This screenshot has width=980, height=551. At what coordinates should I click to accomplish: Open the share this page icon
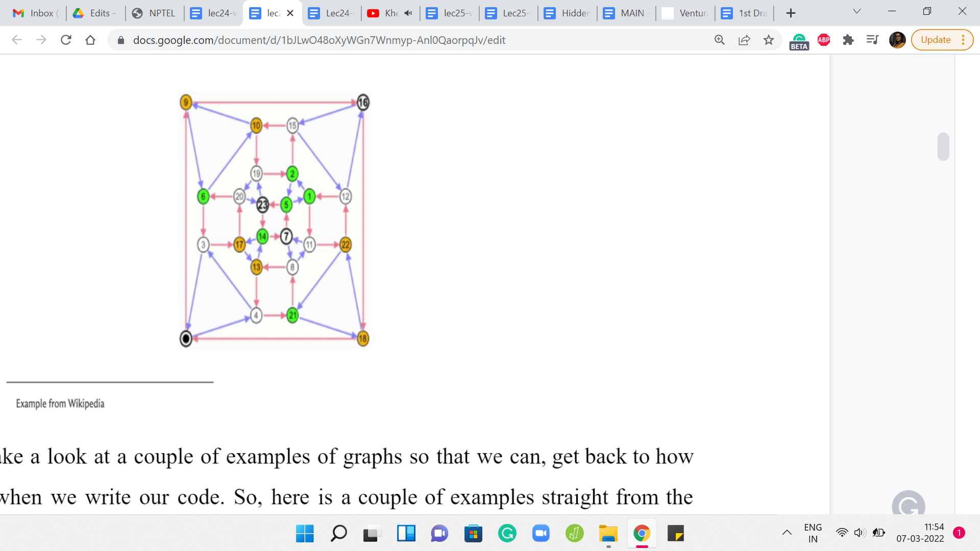744,40
